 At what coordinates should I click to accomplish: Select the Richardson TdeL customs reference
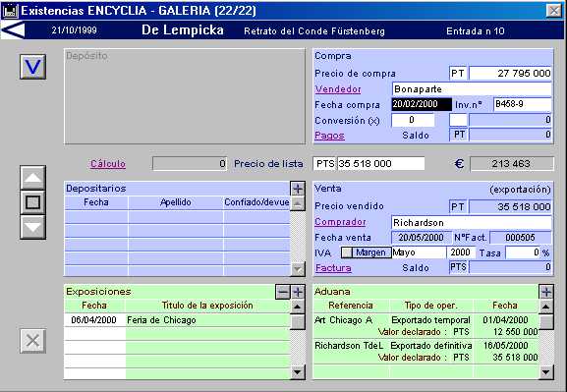pyautogui.click(x=349, y=346)
